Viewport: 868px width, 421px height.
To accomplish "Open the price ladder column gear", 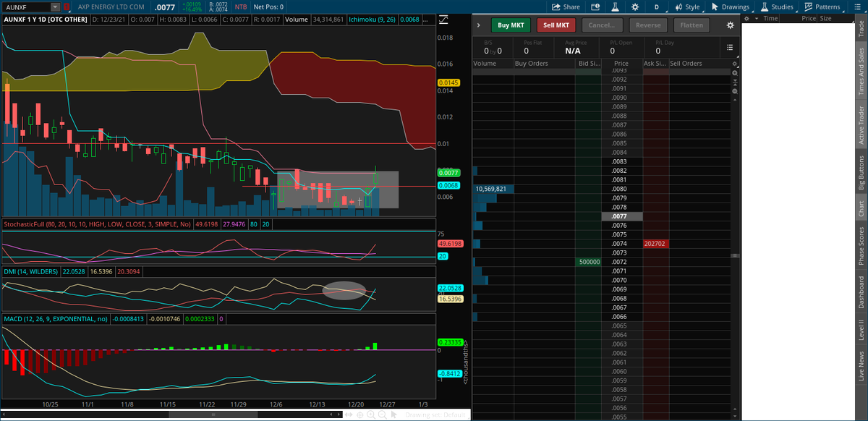I will (x=735, y=64).
